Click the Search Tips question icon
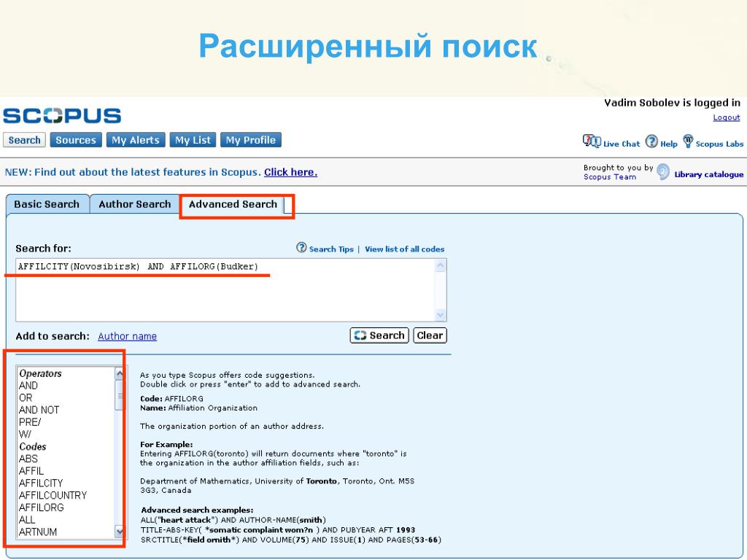Viewport: 747px width, 560px height. click(301, 248)
